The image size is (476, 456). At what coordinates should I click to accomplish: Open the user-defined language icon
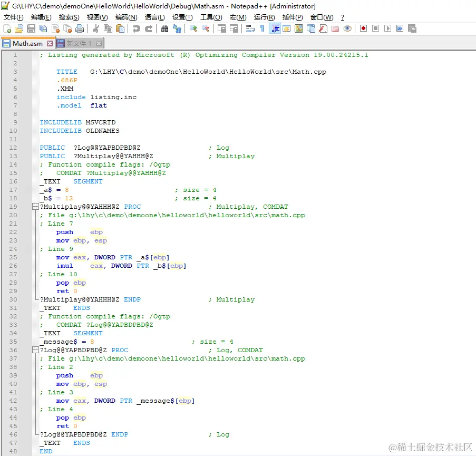point(287,28)
